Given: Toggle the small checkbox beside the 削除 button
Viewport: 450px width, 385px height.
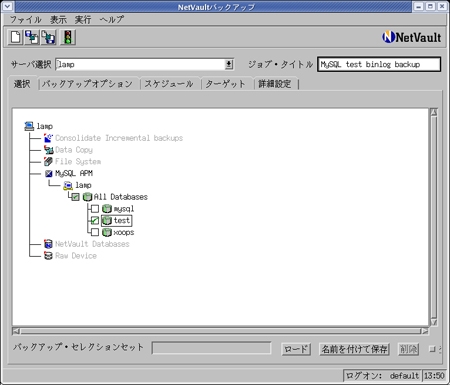Looking at the screenshot, I should tap(432, 349).
